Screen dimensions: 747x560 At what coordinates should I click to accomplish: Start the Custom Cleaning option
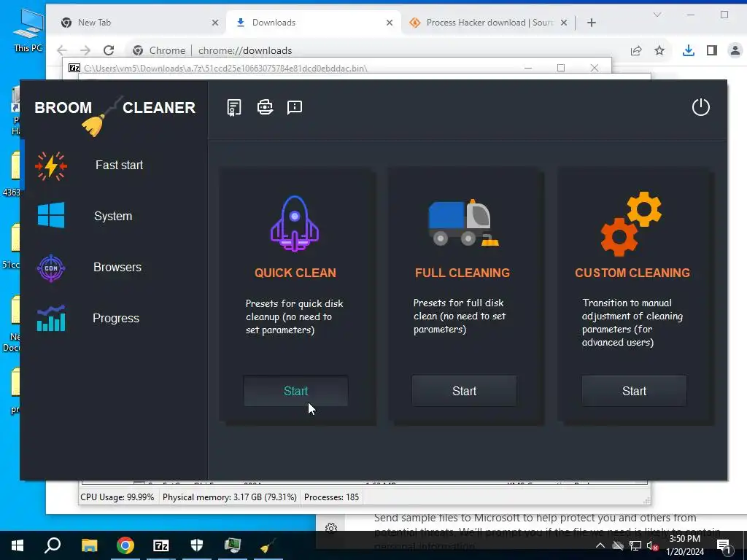tap(634, 391)
